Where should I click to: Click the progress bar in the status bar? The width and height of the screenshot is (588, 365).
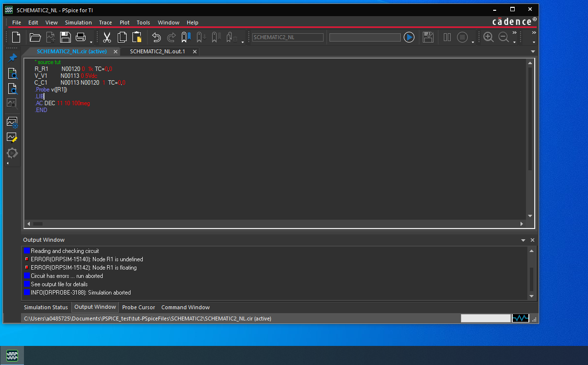tap(485, 318)
